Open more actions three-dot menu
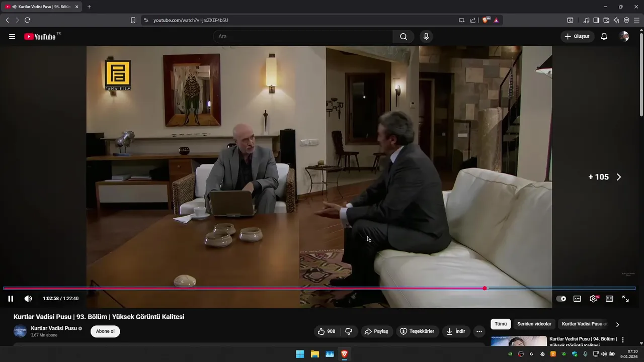This screenshot has width=644, height=362. click(x=479, y=331)
